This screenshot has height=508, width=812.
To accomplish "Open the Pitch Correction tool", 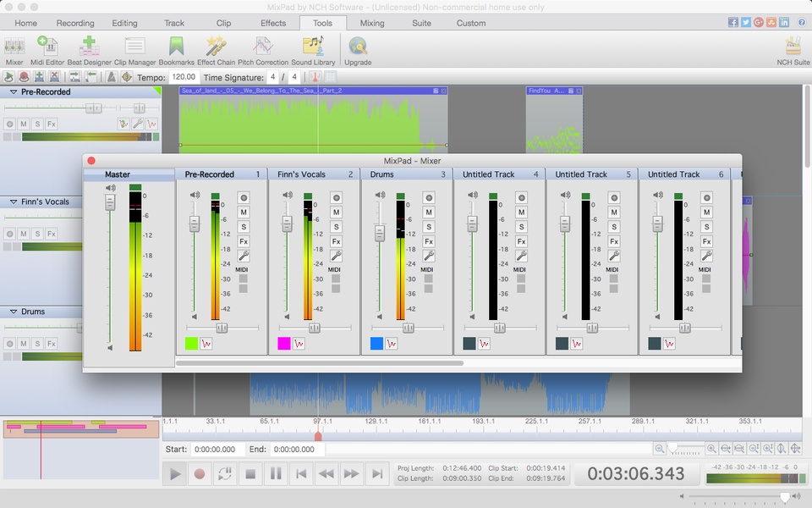I will coord(262,51).
